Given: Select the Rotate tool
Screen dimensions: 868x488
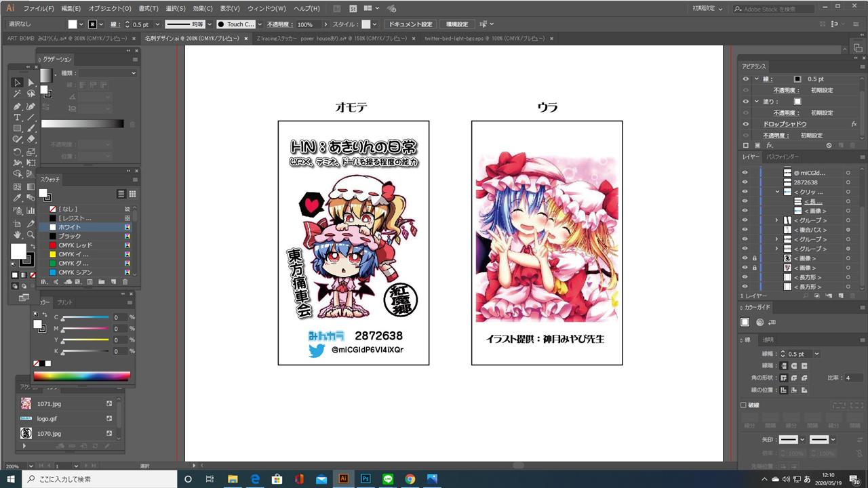Looking at the screenshot, I should pyautogui.click(x=18, y=152).
